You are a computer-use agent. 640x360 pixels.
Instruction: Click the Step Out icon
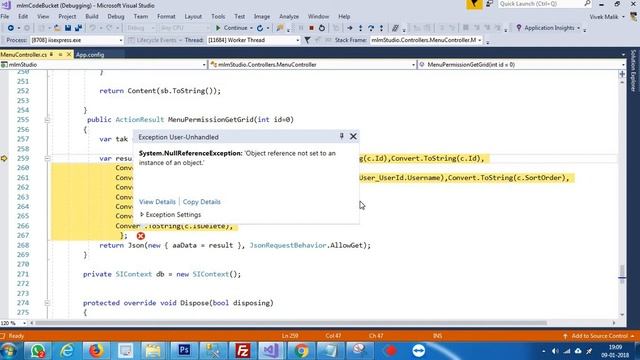[x=381, y=28]
